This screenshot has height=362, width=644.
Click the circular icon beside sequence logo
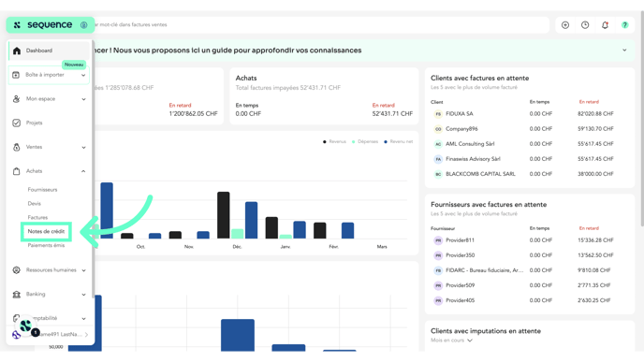point(84,25)
